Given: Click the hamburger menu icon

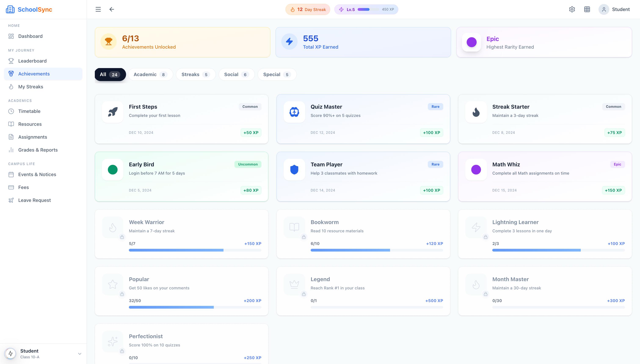Looking at the screenshot, I should click(98, 10).
